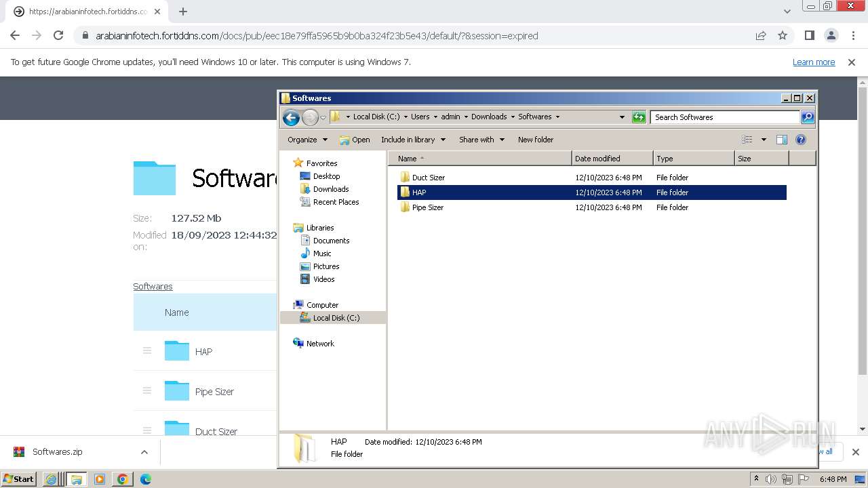Open the Chrome three-dot menu
Viewport: 868px width, 488px height.
pos(853,35)
